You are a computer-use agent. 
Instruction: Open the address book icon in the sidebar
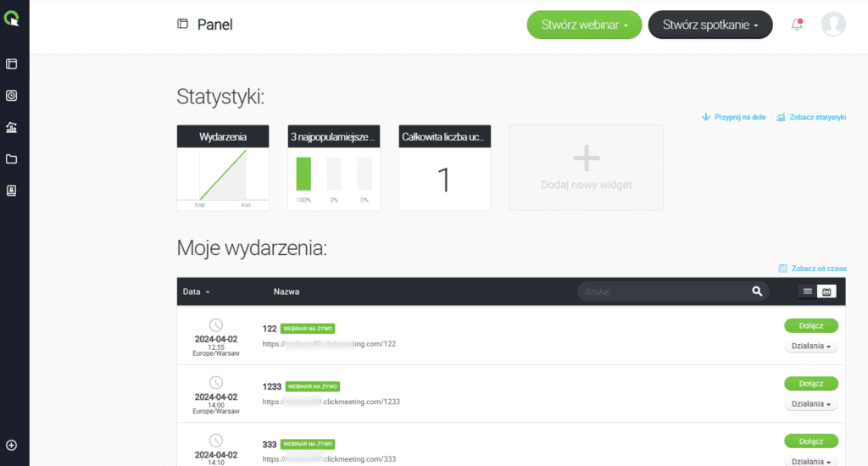12,191
